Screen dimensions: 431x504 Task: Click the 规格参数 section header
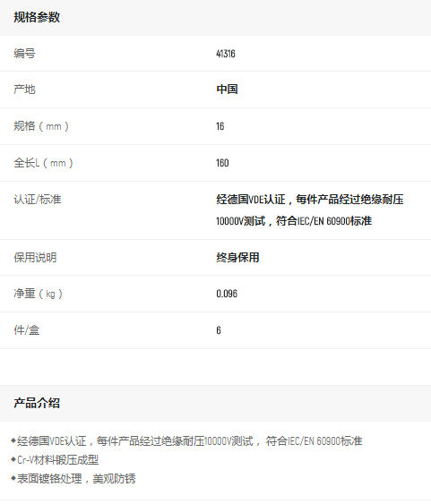37,17
